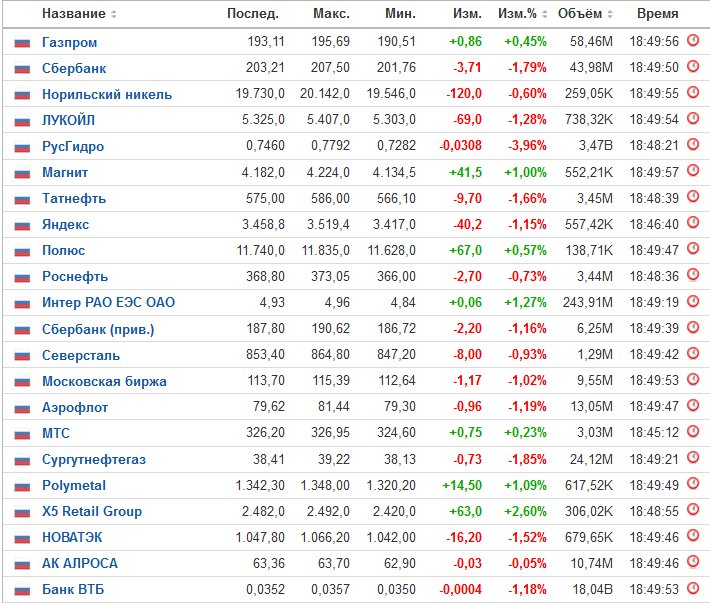Click X5 Retail Group's +2,60% change value
Image resolution: width=710 pixels, height=603 pixels.
point(525,511)
